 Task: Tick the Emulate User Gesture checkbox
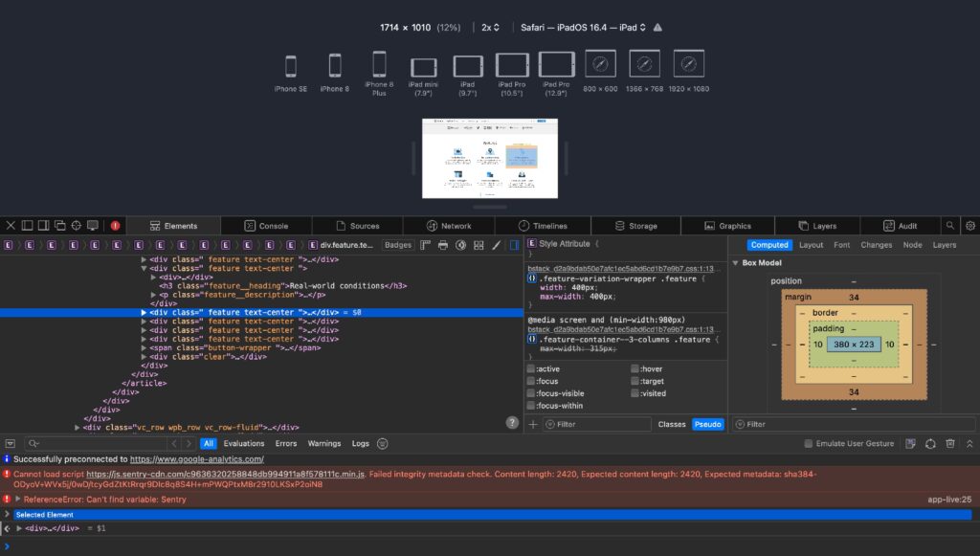(809, 444)
